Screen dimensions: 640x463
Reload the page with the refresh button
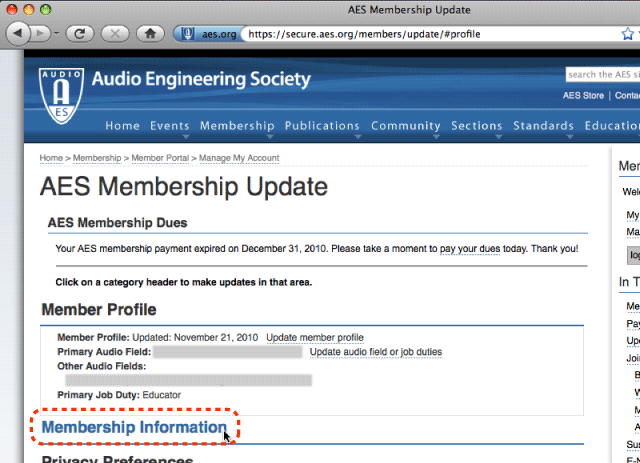[80, 33]
